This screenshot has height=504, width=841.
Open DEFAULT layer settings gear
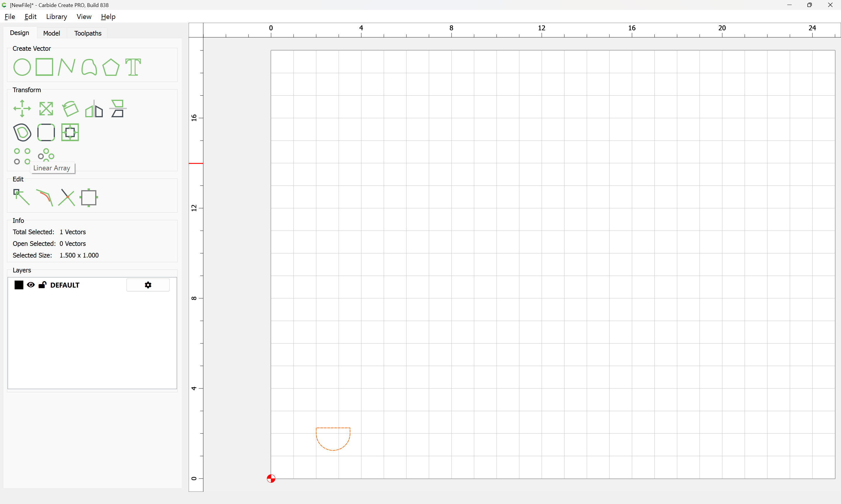[x=148, y=285]
